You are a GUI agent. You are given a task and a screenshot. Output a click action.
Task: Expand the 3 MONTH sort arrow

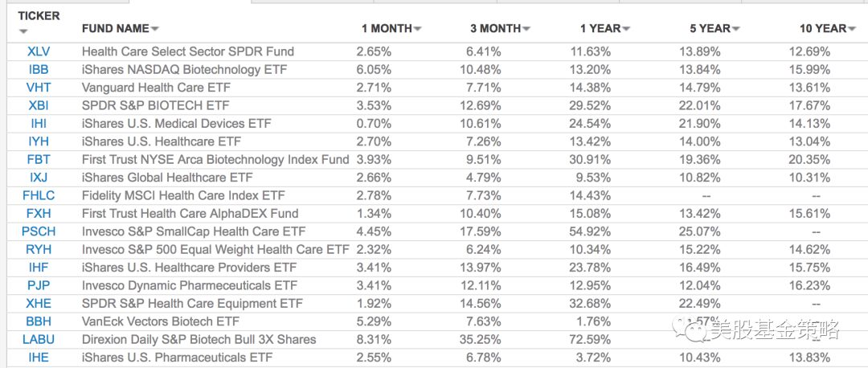click(526, 29)
